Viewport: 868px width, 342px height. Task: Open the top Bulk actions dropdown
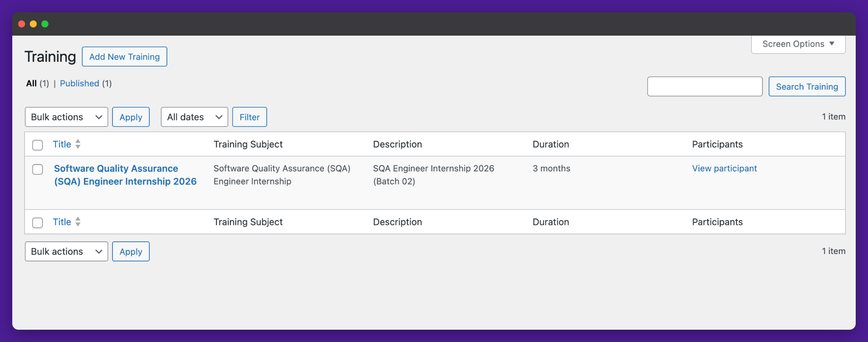click(x=66, y=117)
